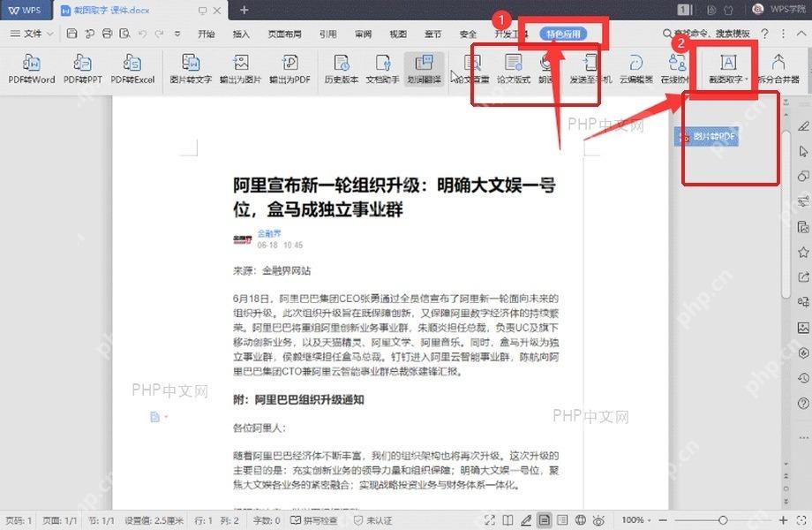Export document via 输出为PDF
This screenshot has width=812, height=530.
(x=289, y=69)
